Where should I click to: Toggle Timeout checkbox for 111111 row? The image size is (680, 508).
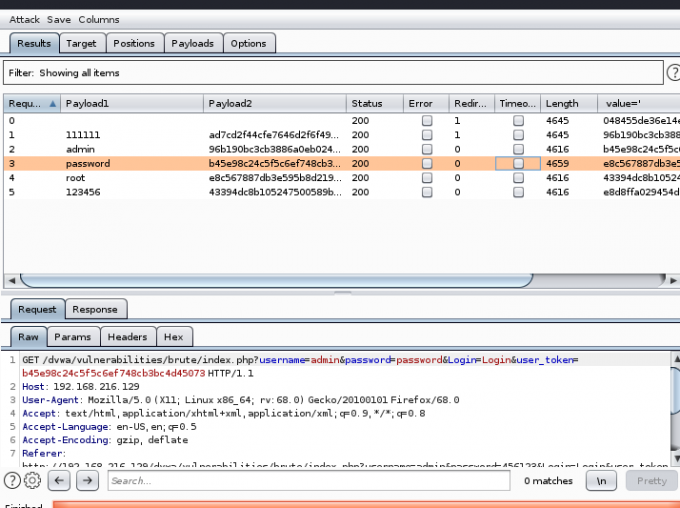pyautogui.click(x=518, y=135)
